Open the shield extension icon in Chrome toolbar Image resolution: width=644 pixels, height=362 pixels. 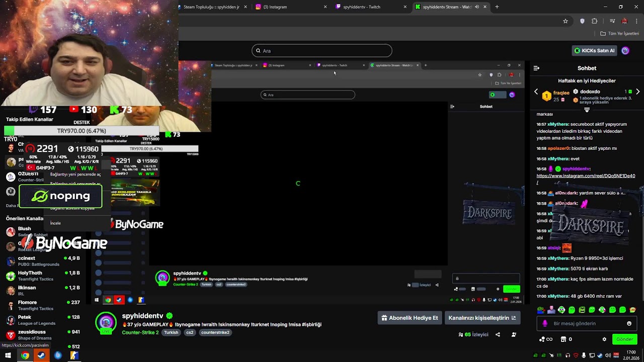[583, 21]
